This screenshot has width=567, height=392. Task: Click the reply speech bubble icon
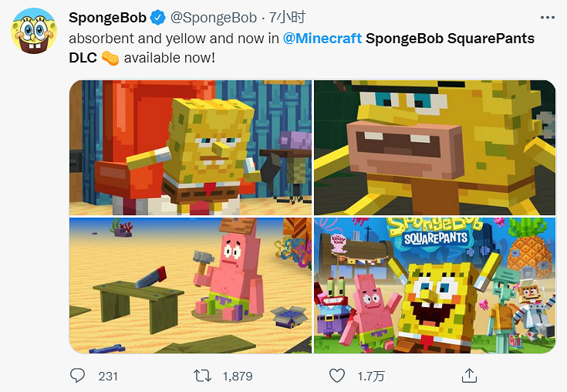click(x=77, y=376)
